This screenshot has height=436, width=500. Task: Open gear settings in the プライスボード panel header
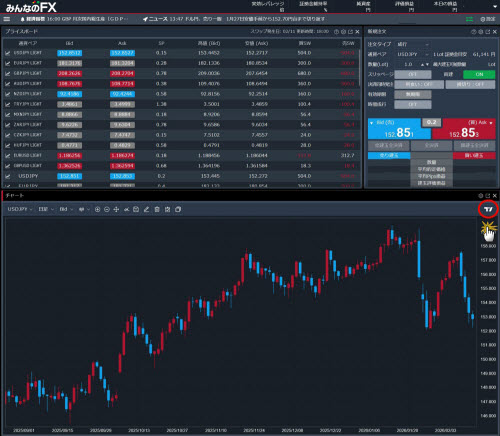[343, 32]
